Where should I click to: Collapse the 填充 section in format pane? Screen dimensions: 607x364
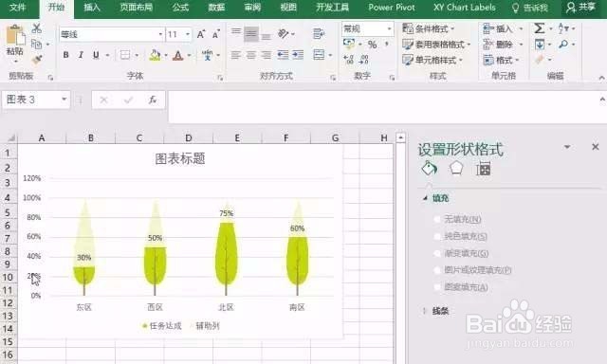click(426, 198)
